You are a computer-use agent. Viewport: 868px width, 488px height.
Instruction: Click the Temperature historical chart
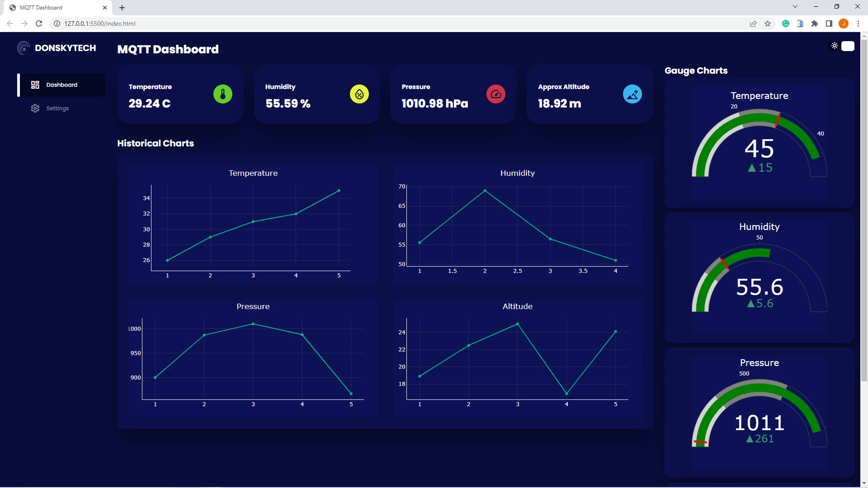coord(253,224)
